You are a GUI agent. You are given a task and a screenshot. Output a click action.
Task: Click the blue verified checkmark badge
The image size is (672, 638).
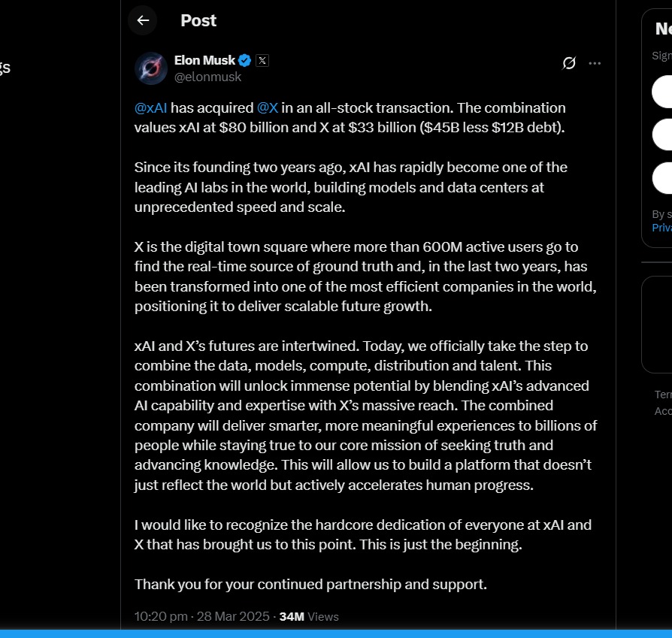pos(245,60)
